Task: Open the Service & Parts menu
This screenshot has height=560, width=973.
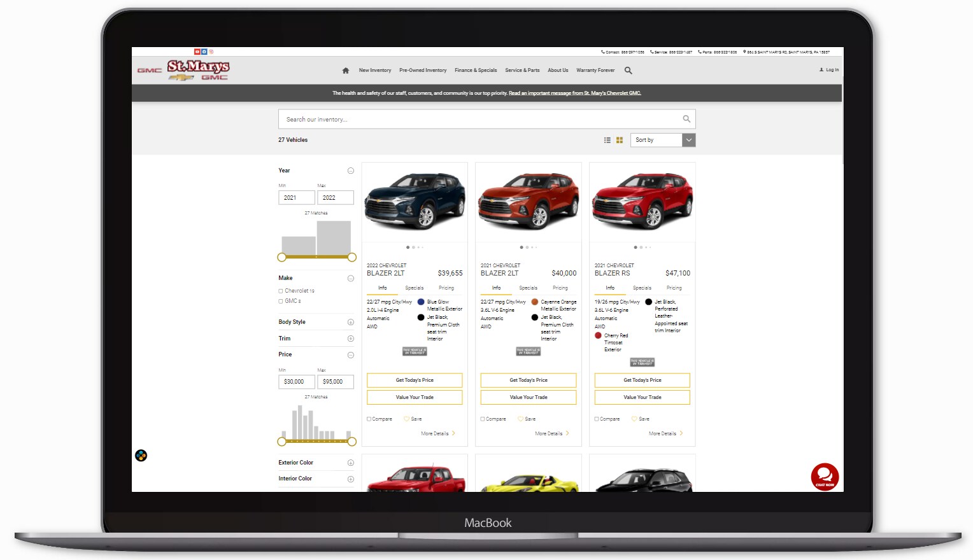Action: coord(522,71)
